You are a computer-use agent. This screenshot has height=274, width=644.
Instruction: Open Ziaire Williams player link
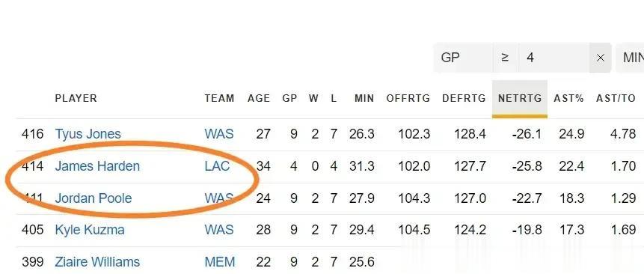[x=97, y=262]
